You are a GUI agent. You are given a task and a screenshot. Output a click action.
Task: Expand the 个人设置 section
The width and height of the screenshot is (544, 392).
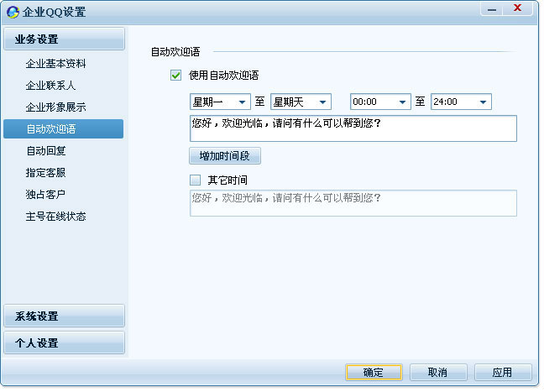[x=64, y=342]
